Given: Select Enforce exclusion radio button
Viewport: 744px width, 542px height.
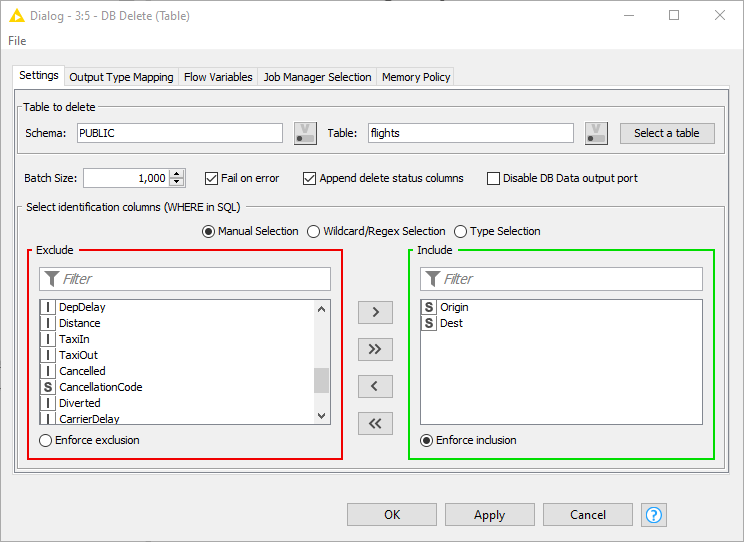Looking at the screenshot, I should click(x=46, y=440).
